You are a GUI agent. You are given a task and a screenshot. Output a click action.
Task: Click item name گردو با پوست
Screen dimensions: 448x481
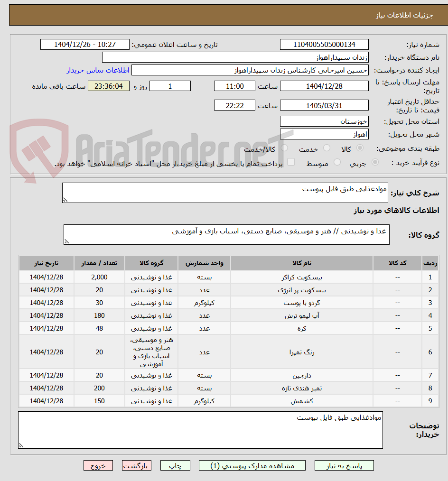click(302, 303)
